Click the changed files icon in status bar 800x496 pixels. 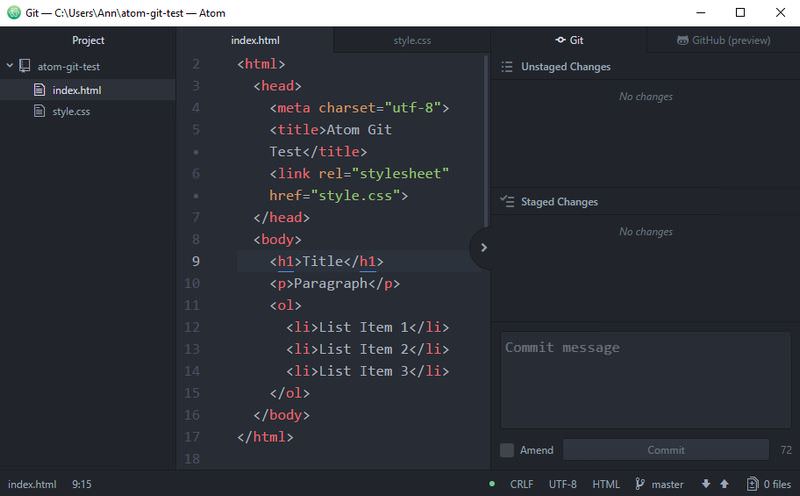click(x=751, y=484)
